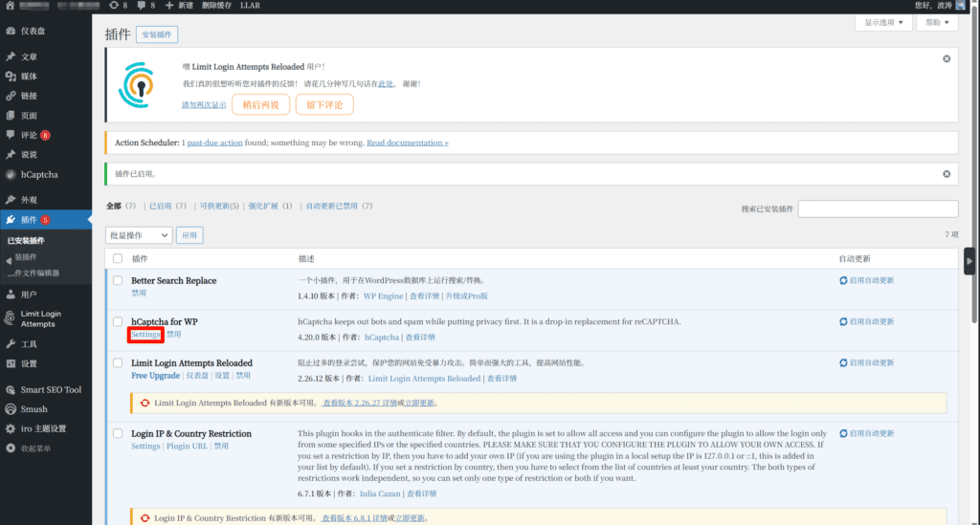Tick the Better Search Replace checkbox

[118, 281]
